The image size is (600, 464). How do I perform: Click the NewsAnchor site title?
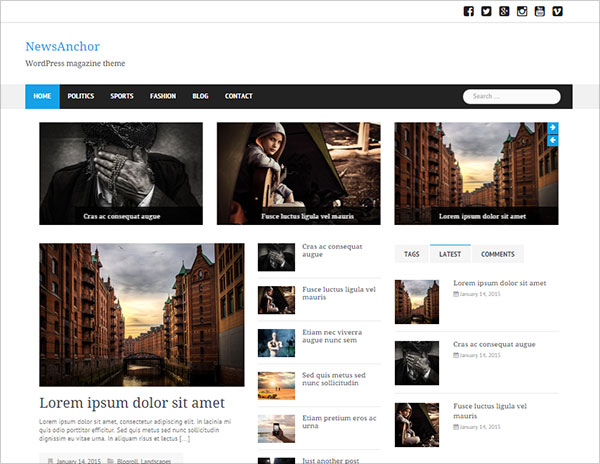pos(62,46)
